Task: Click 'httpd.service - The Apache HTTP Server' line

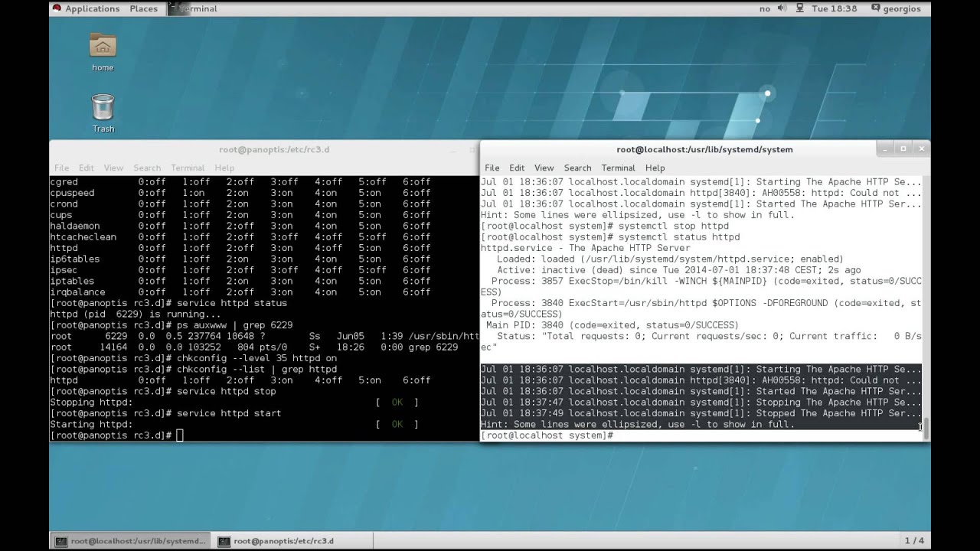Action: (x=585, y=248)
